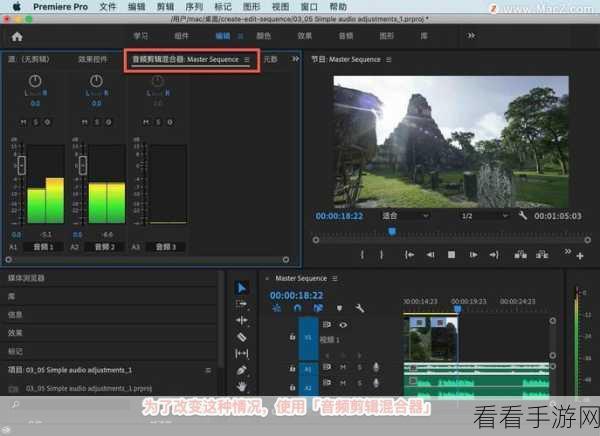Viewport: 600px width, 436px height.
Task: Open the 标记 panel tab
Action: coord(15,351)
